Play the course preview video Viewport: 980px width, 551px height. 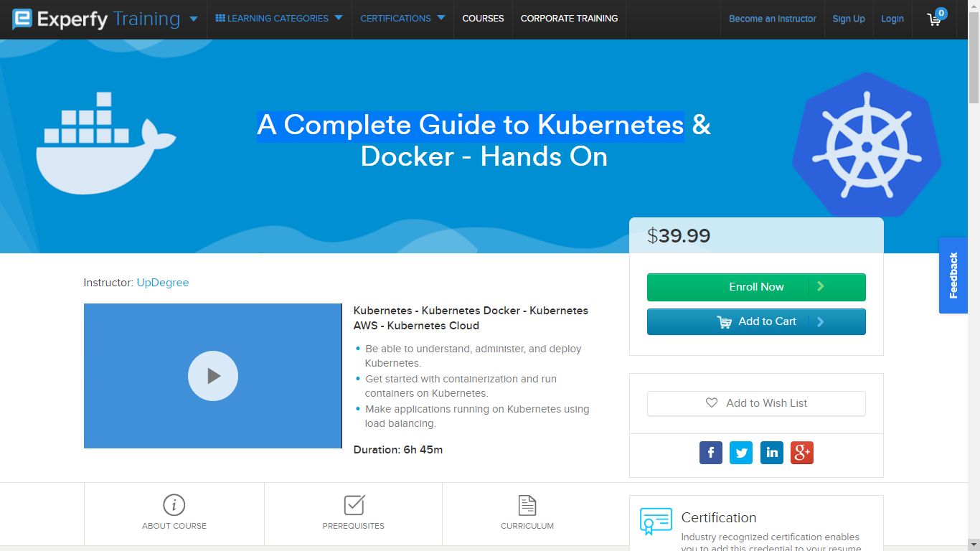213,376
